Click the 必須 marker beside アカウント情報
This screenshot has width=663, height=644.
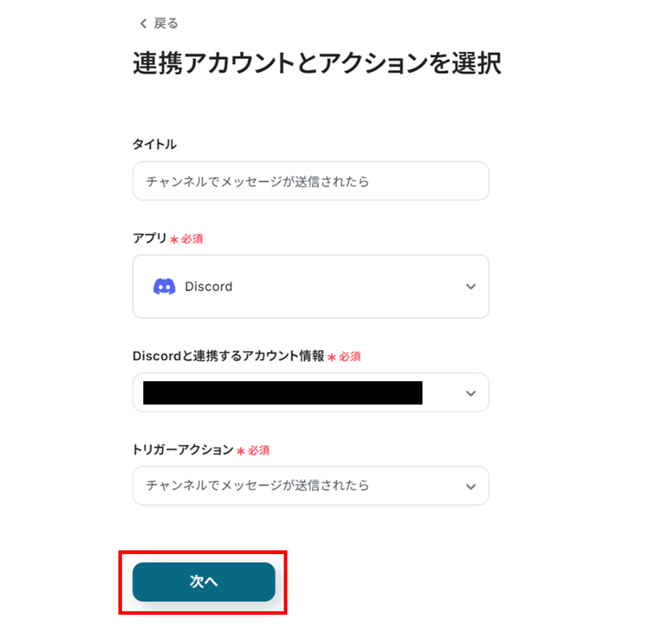[350, 357]
